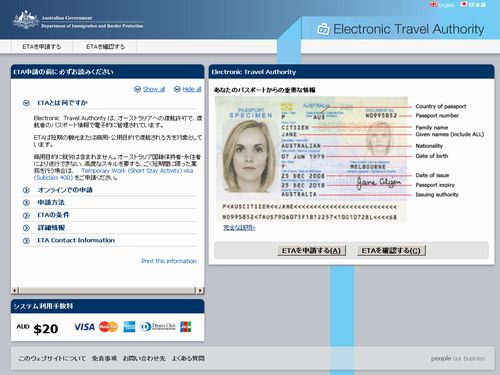Open the ETAを確認する menu tab
Screen dimensions: 500x375
coord(105,47)
